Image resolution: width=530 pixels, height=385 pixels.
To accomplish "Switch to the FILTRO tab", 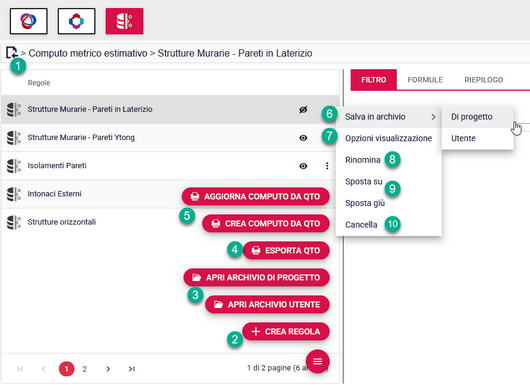I will point(374,80).
